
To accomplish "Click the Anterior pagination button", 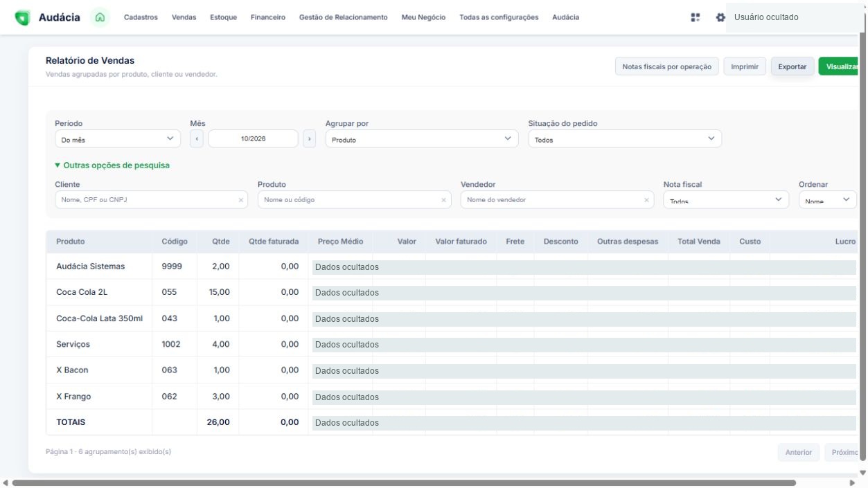I will pyautogui.click(x=799, y=453).
